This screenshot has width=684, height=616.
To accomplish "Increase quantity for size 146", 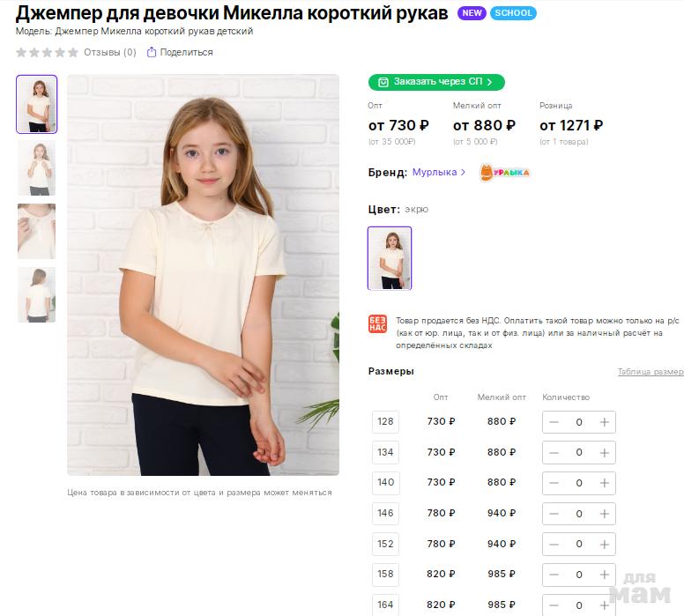I will 604,514.
